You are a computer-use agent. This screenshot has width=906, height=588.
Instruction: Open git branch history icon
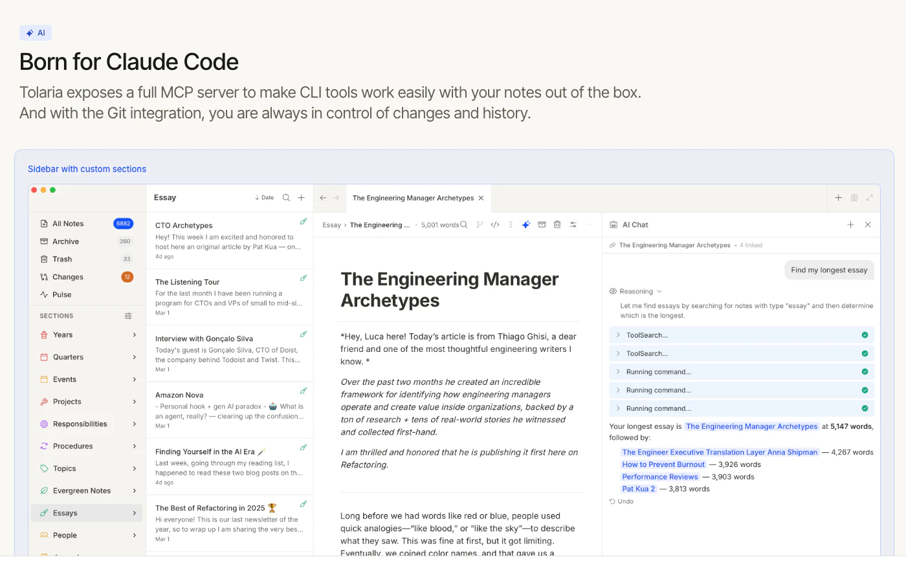[480, 225]
